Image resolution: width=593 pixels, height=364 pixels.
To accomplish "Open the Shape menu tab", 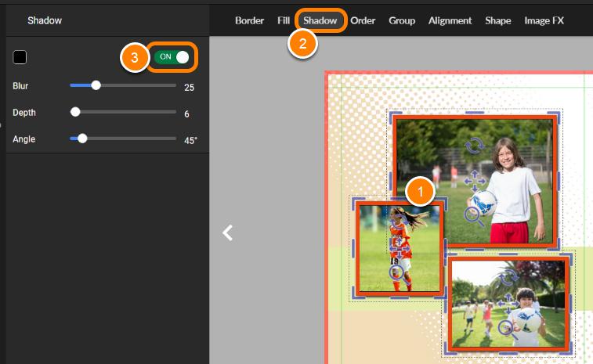I will [x=498, y=20].
